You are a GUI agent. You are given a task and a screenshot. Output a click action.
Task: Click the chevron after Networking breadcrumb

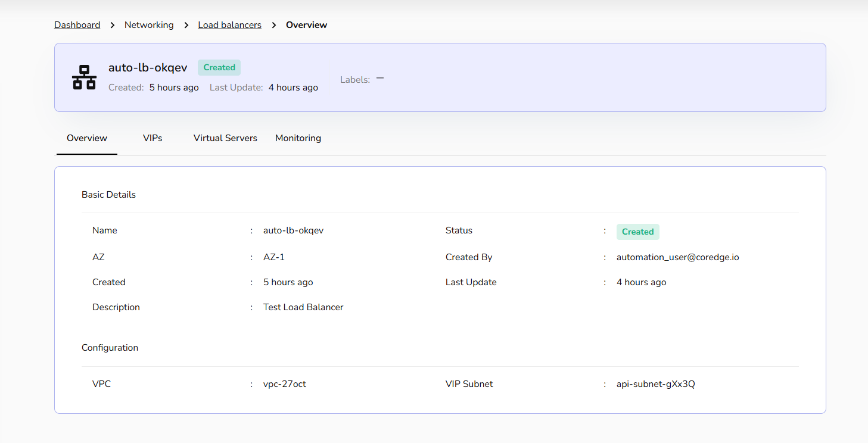[186, 25]
